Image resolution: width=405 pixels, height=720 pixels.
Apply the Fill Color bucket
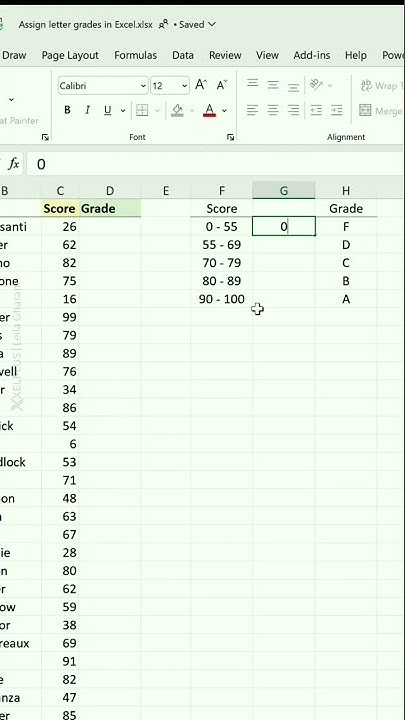coord(177,110)
